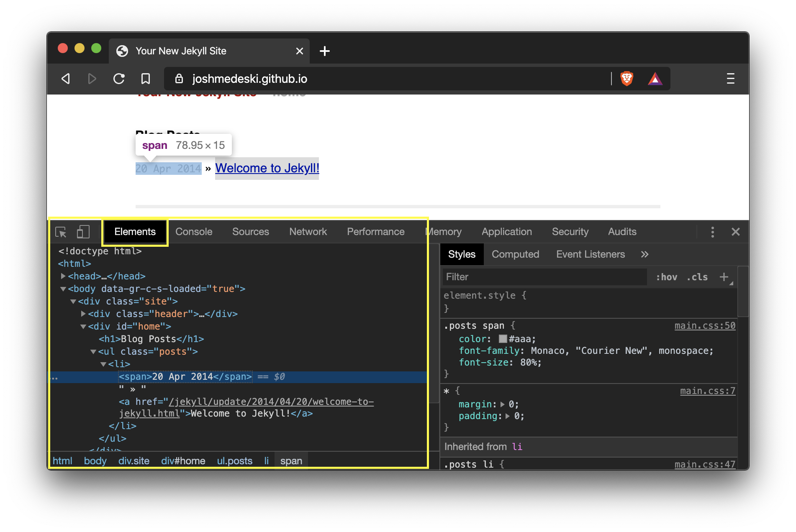
Task: Switch to the Console tab
Action: (194, 232)
